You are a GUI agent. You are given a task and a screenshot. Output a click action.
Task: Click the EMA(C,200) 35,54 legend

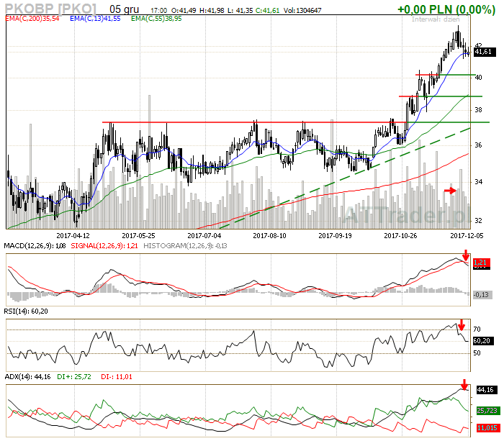point(32,19)
